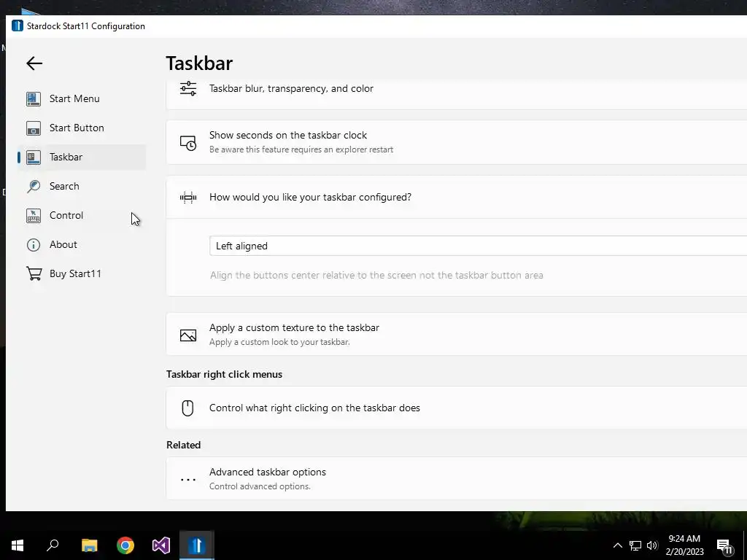This screenshot has width=747, height=560.
Task: Click the taskbar alignment icon
Action: 188,197
